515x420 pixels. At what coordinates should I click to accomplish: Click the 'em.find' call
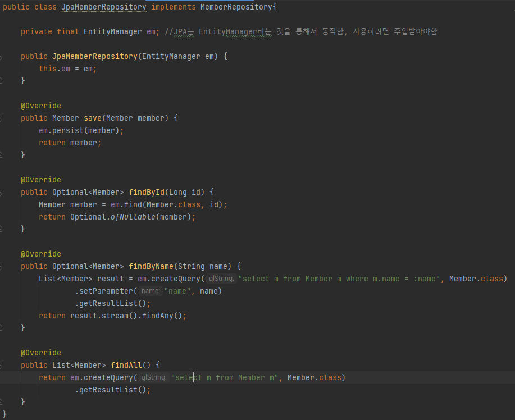pos(126,204)
